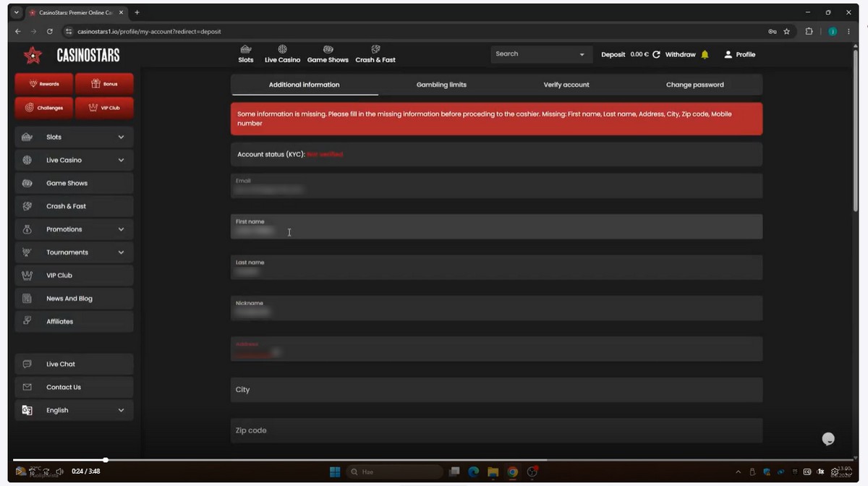This screenshot has height=486, width=868.
Task: Switch to Gambling limits tab
Action: 441,85
